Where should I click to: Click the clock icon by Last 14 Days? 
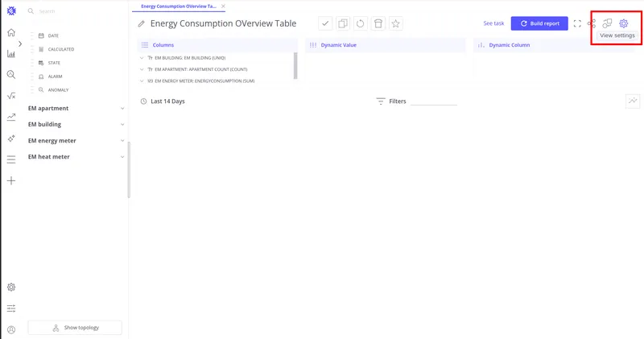tap(143, 101)
